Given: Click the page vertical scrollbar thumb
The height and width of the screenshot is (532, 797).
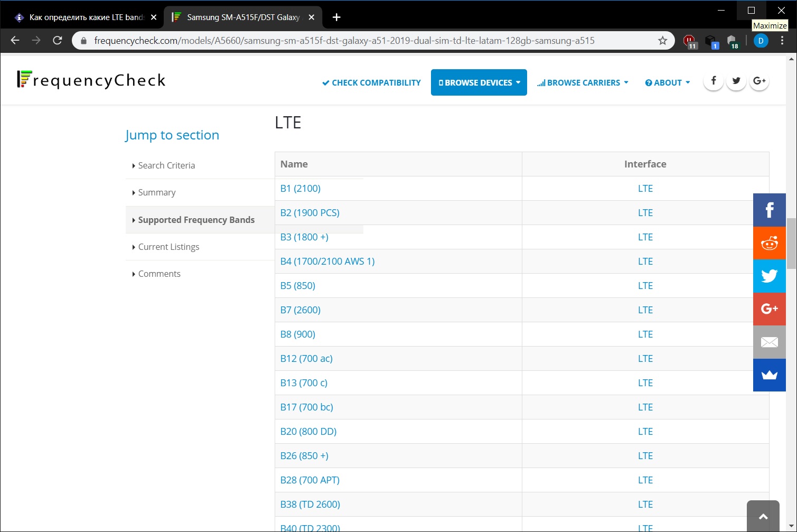Looking at the screenshot, I should point(791,243).
